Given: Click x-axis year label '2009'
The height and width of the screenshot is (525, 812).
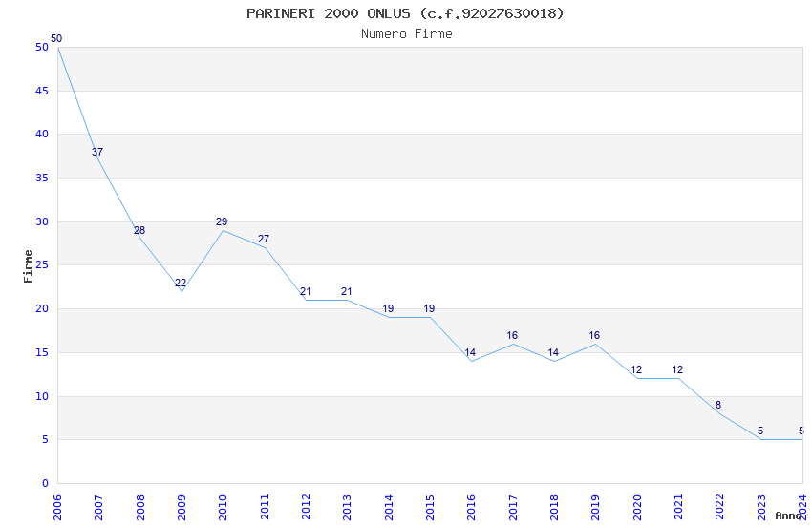Looking at the screenshot, I should tap(182, 508).
